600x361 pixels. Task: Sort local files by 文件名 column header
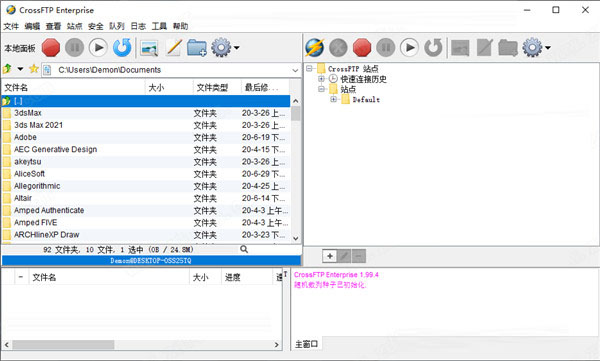click(73, 88)
